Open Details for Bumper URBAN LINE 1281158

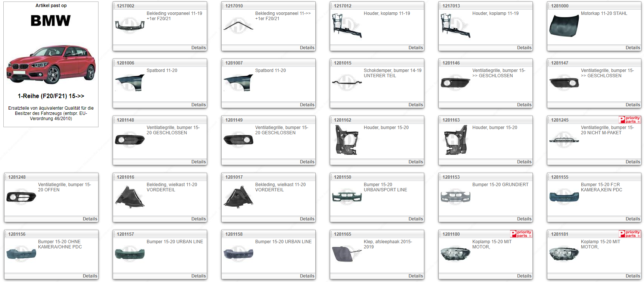click(x=307, y=276)
